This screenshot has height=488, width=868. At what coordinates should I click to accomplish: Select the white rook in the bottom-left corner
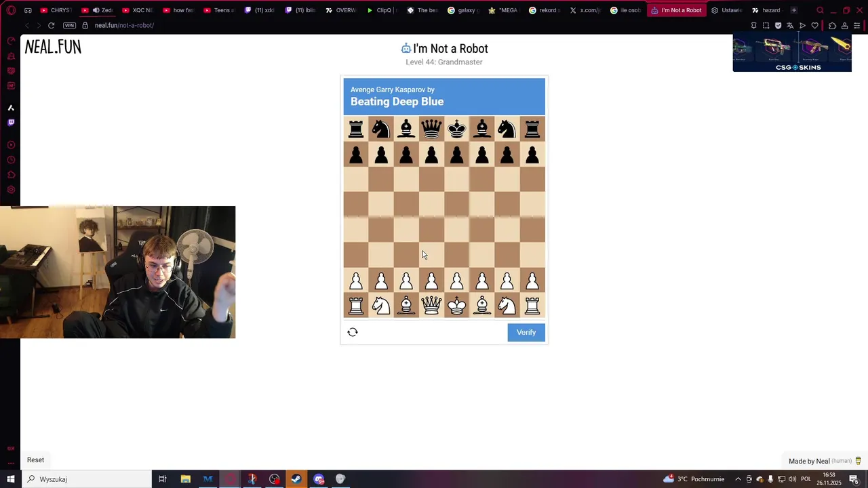pyautogui.click(x=356, y=306)
